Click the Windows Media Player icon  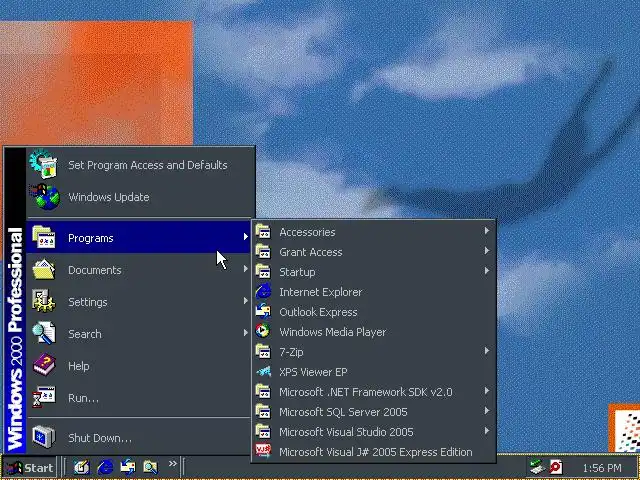point(263,331)
